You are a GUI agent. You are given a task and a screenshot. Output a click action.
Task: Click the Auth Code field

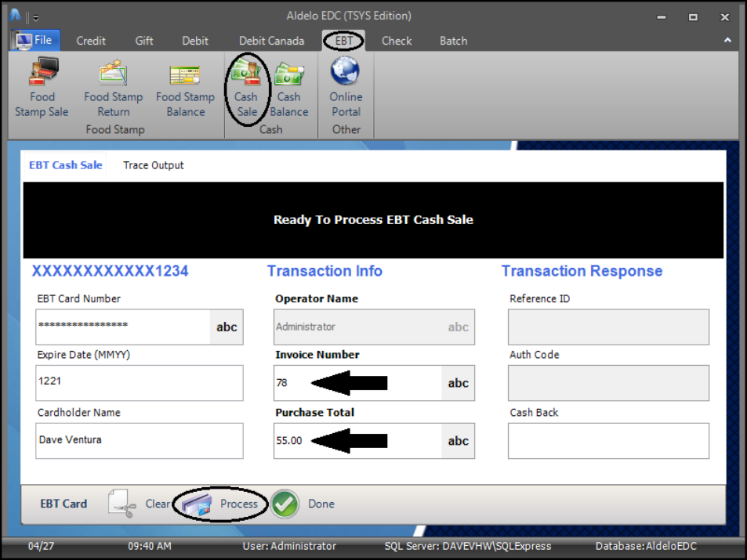point(608,383)
